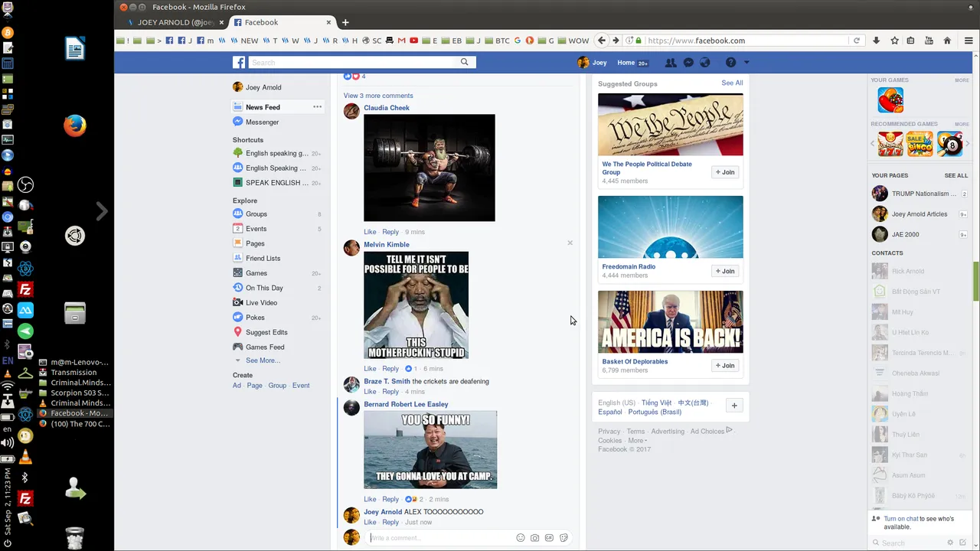The width and height of the screenshot is (980, 551).
Task: Click View 3 more comments
Action: coord(378,96)
